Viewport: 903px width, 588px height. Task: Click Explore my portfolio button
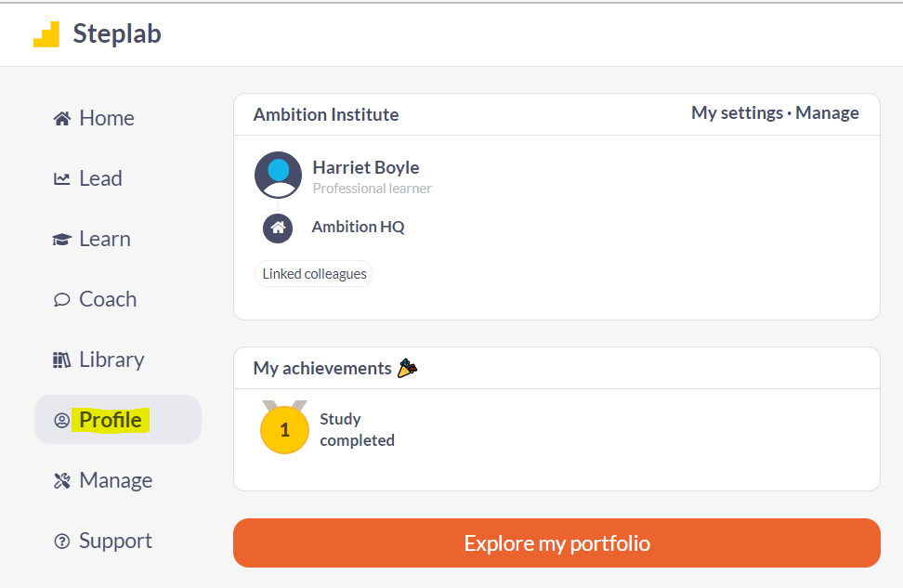click(x=556, y=543)
